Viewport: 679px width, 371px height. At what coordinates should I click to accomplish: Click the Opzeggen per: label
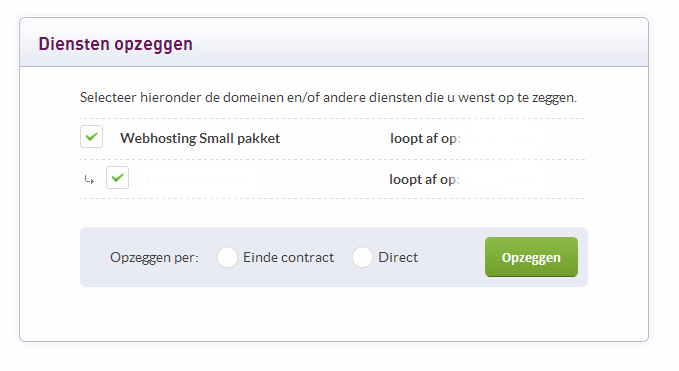coord(155,258)
